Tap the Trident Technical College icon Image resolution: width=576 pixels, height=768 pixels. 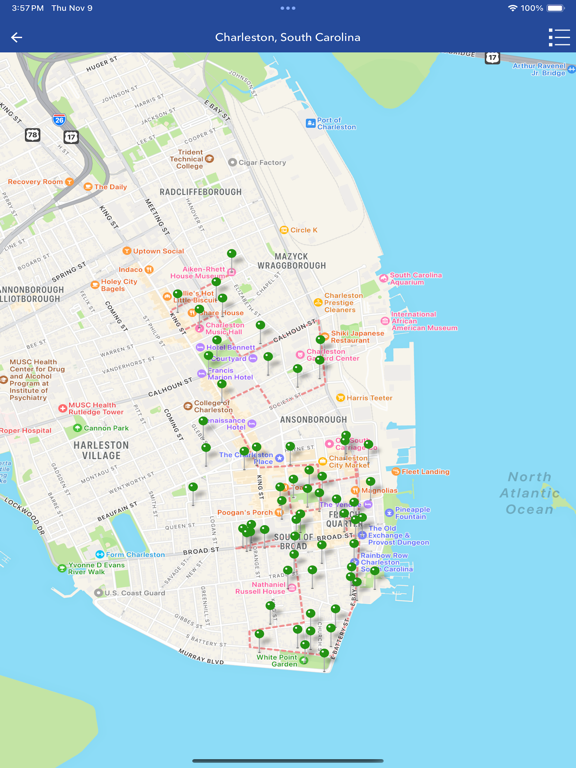pos(209,158)
